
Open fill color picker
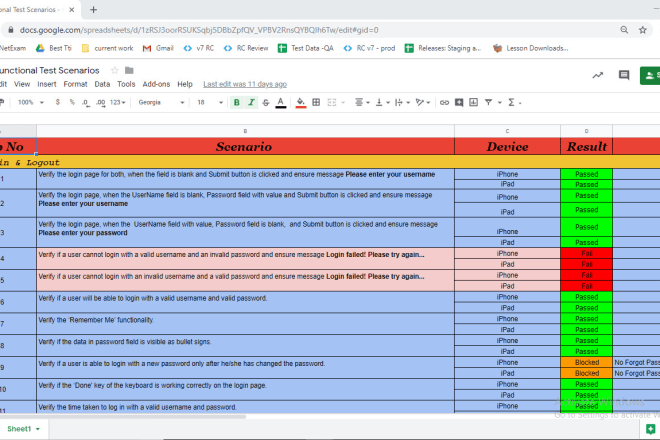(301, 102)
